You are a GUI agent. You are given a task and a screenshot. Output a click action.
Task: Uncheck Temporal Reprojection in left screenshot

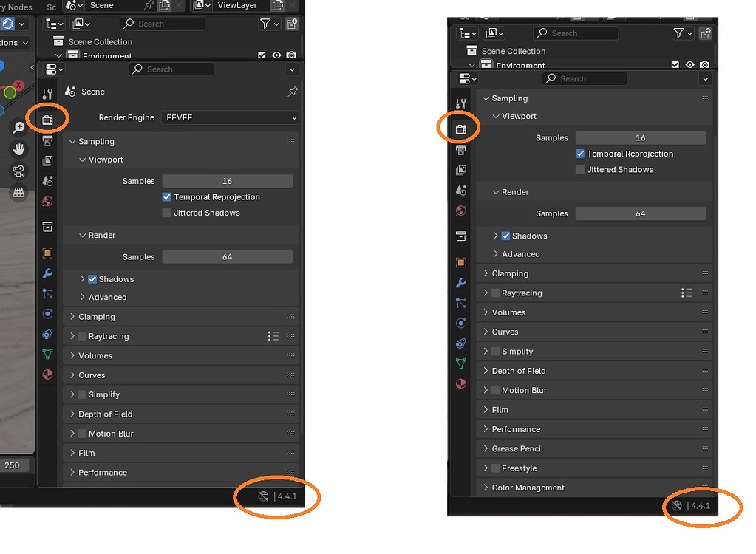(167, 196)
